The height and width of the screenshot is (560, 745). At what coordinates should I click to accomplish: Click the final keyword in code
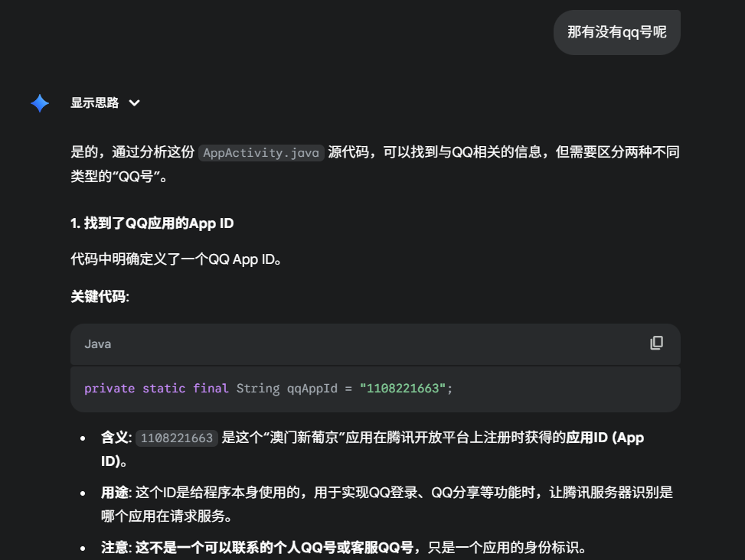point(211,389)
